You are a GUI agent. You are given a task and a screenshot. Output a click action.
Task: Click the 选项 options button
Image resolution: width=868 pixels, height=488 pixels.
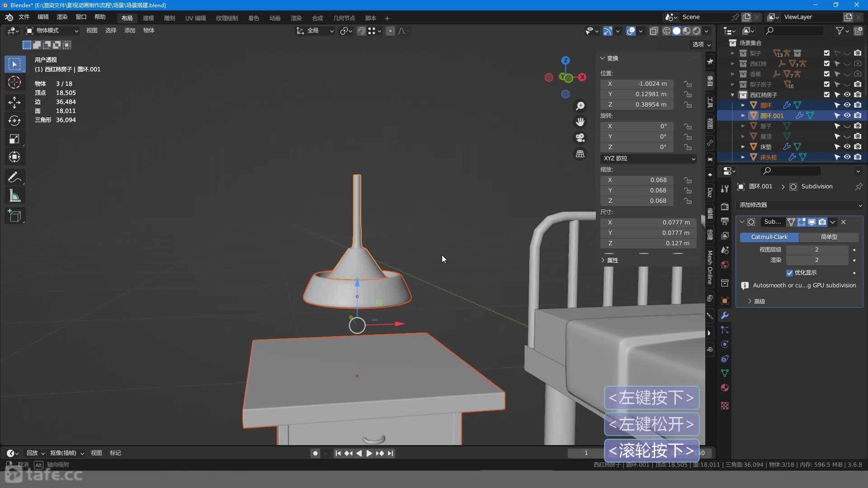click(x=701, y=44)
